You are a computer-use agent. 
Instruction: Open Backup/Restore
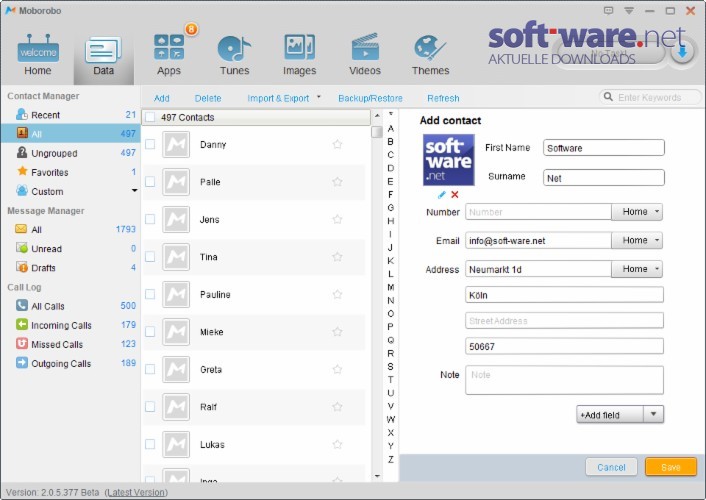click(x=370, y=98)
